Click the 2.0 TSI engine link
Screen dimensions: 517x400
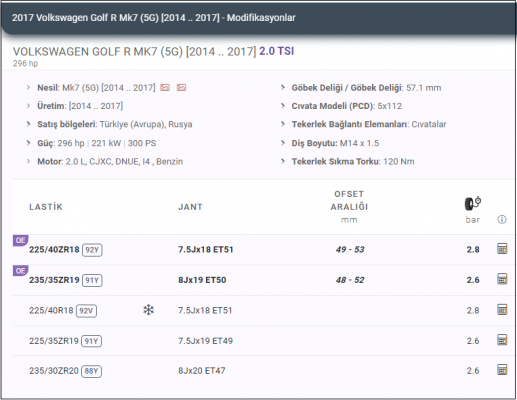277,51
